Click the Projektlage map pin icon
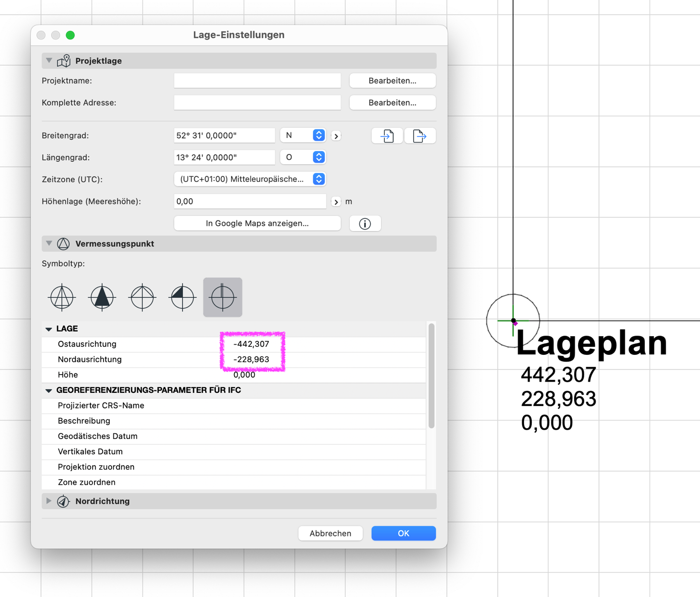 [64, 61]
